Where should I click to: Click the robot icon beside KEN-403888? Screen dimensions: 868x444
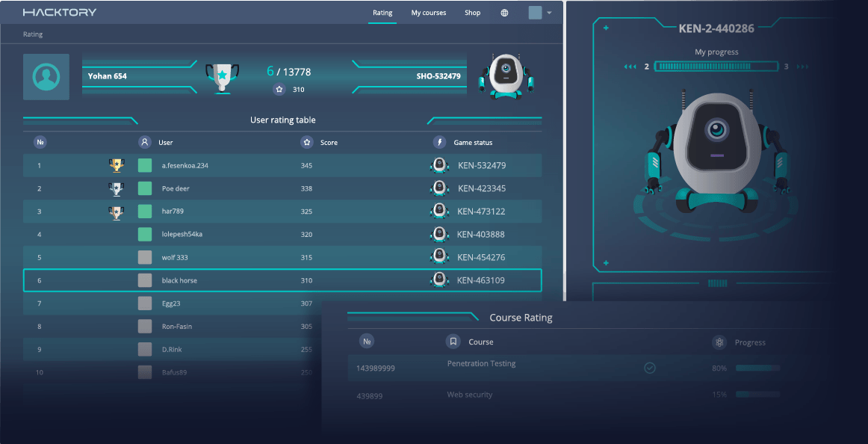tap(439, 234)
